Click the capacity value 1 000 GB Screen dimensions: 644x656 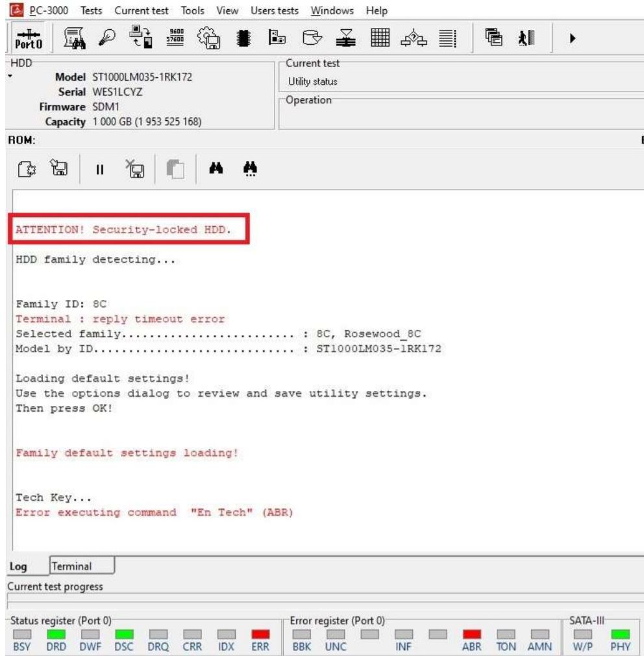pos(147,121)
